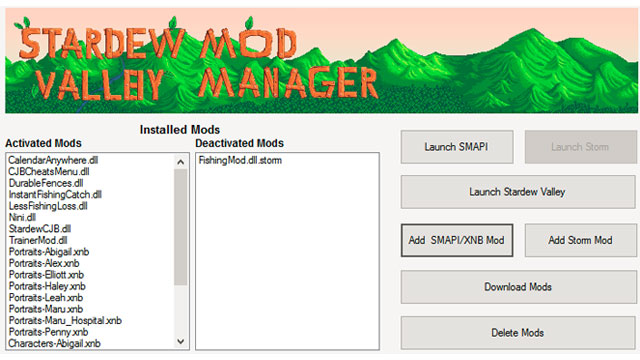This screenshot has width=640, height=360.
Task: Select FishingMod.dll.storm in Deactivated Mods
Action: [240, 160]
